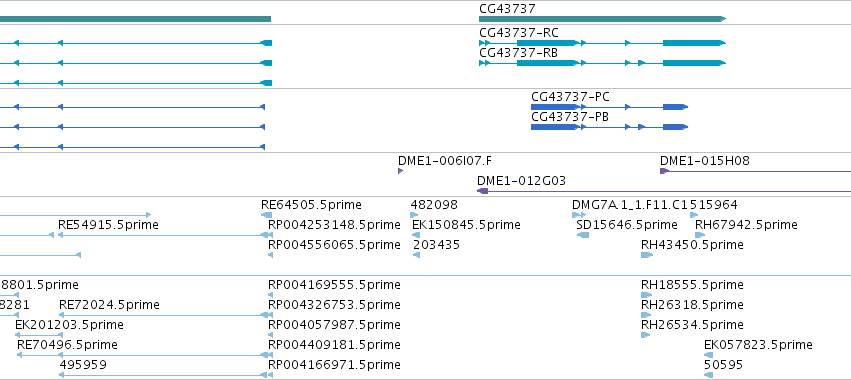Select the SD15646.5prime EST block
The height and width of the screenshot is (380, 851).
[x=583, y=235]
